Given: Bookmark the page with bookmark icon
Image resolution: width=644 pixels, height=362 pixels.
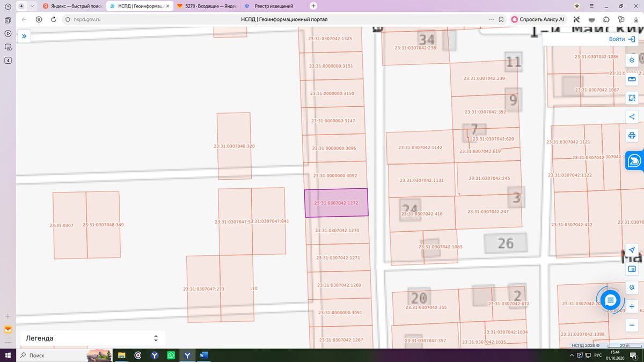Looking at the screenshot, I should point(501,19).
